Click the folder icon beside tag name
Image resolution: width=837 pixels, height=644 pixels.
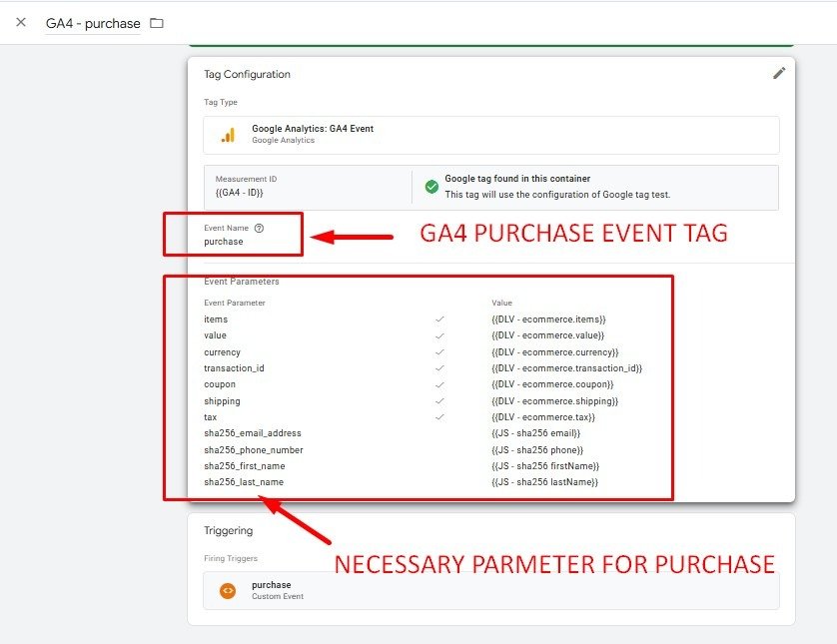pos(157,23)
